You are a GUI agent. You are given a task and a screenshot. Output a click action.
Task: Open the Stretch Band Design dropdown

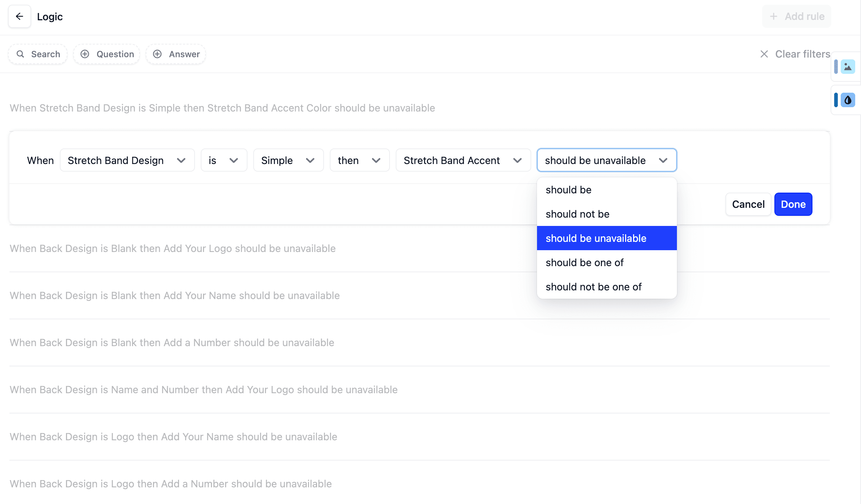tap(127, 160)
